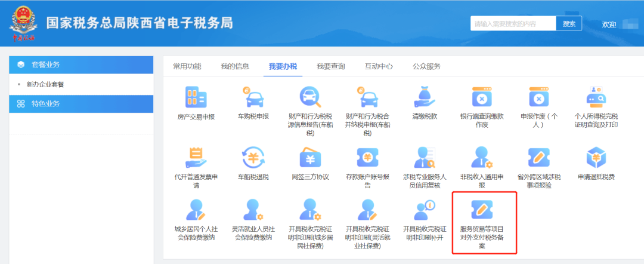Open 服务贸易等项目对外支付税务备案 icon
This screenshot has width=644, height=264.
[482, 210]
